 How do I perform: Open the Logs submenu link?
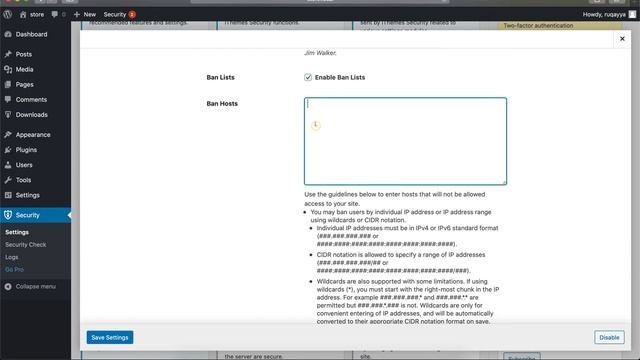tap(11, 257)
